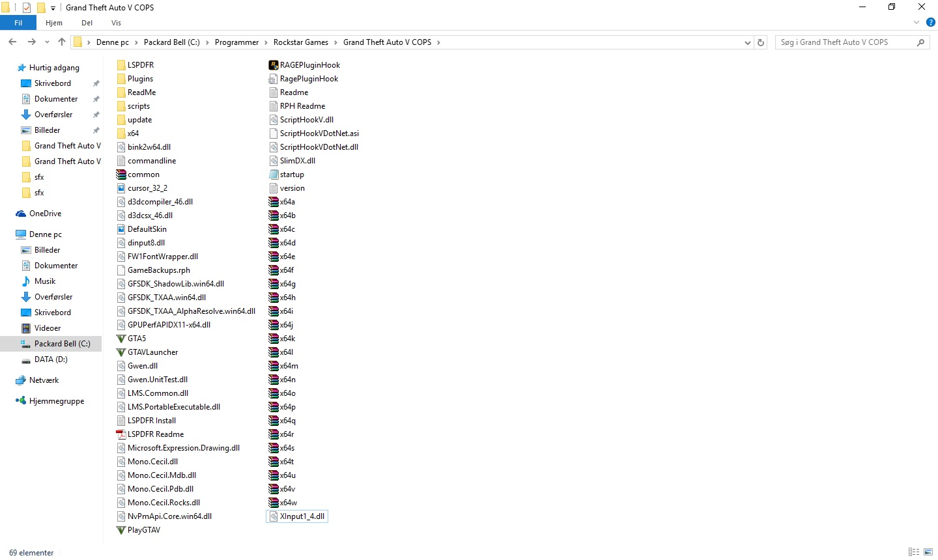The image size is (938, 560).
Task: Expand the chevron after Packard Bell (C:) breadcrumb
Action: point(207,42)
